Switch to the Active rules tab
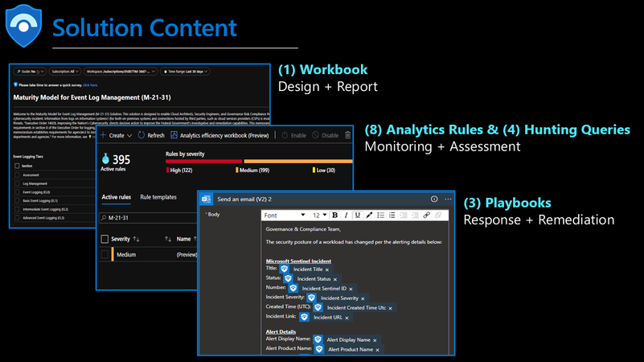The height and width of the screenshot is (362, 644). point(117,197)
